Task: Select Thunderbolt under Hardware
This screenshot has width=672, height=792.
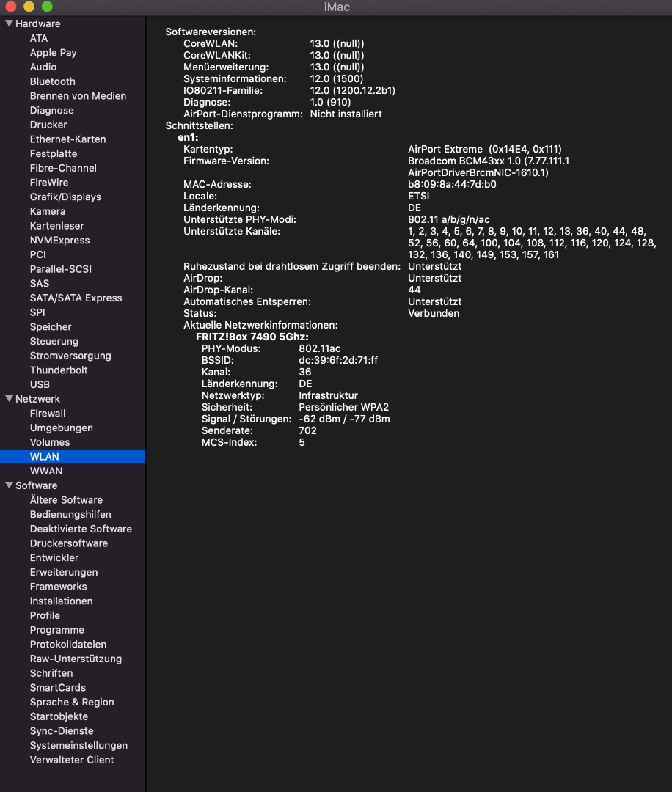Action: coord(59,370)
